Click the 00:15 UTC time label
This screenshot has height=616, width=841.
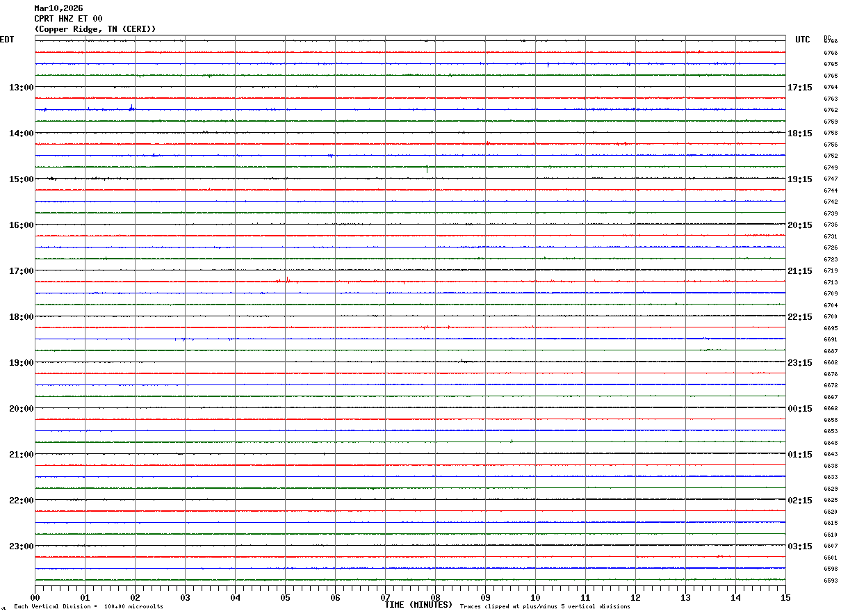tap(800, 409)
